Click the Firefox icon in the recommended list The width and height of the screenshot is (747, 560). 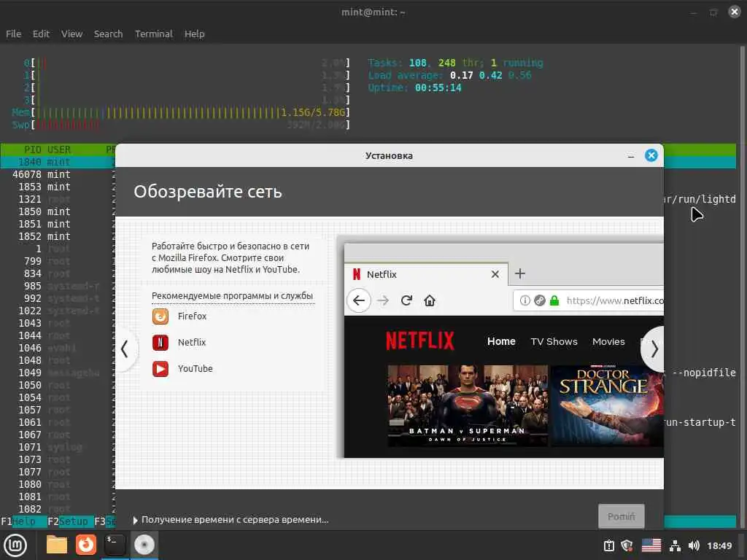160,316
